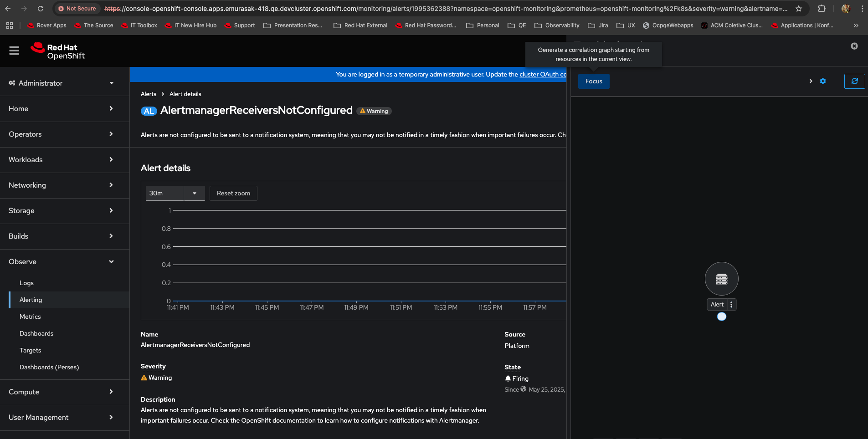The height and width of the screenshot is (439, 868).
Task: Toggle the hamburger navigation menu
Action: tap(14, 51)
